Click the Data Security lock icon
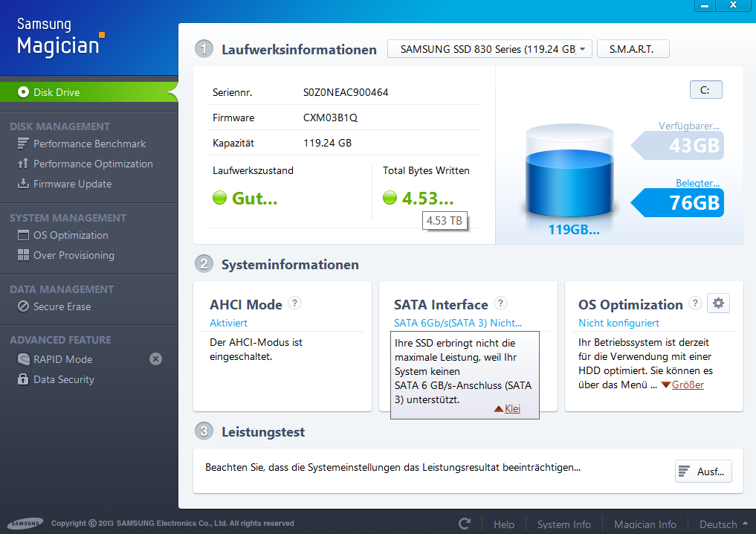The height and width of the screenshot is (534, 756). point(23,379)
